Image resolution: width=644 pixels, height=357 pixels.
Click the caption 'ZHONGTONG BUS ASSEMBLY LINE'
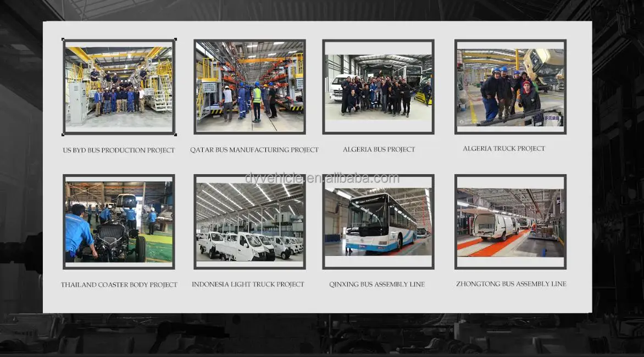click(511, 284)
